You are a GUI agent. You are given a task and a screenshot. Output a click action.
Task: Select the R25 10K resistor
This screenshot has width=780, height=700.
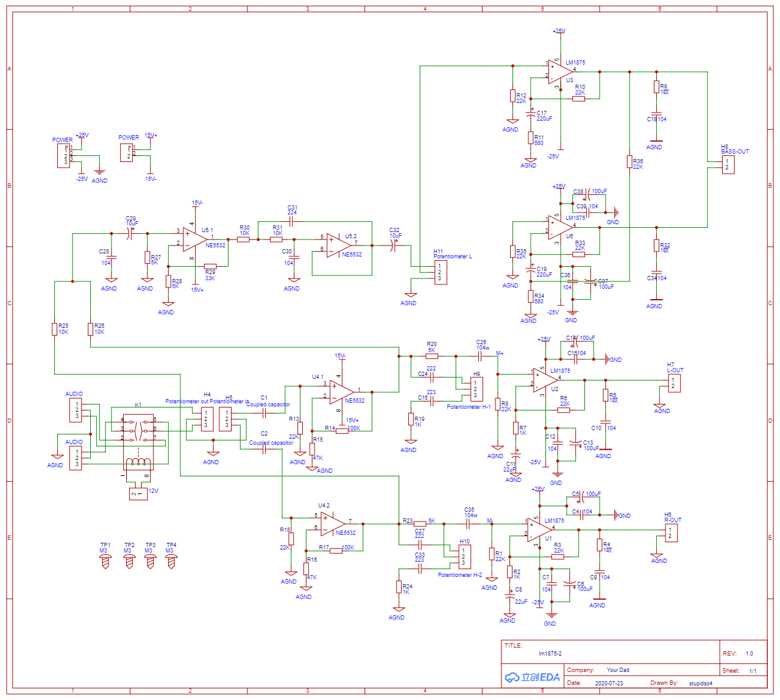(x=54, y=329)
